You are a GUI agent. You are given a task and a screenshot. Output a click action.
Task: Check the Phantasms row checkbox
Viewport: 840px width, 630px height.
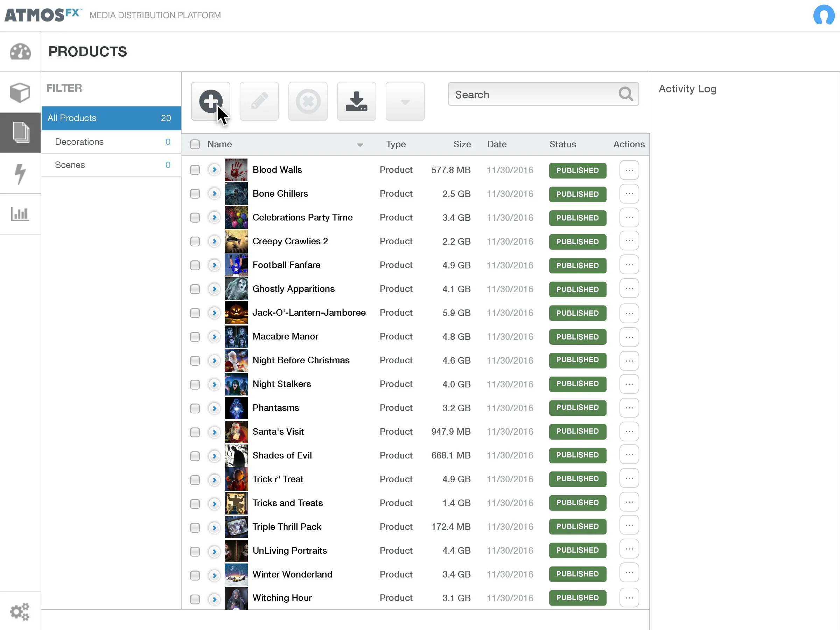[195, 408]
